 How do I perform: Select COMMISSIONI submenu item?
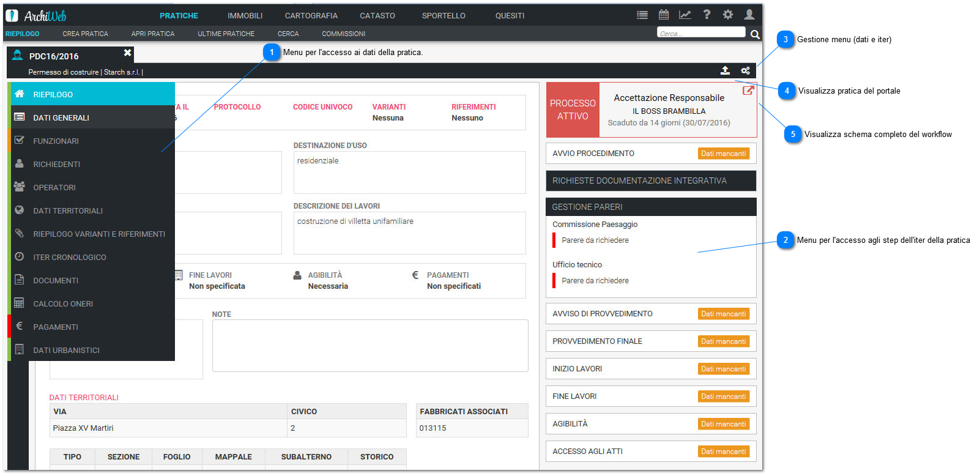click(343, 34)
